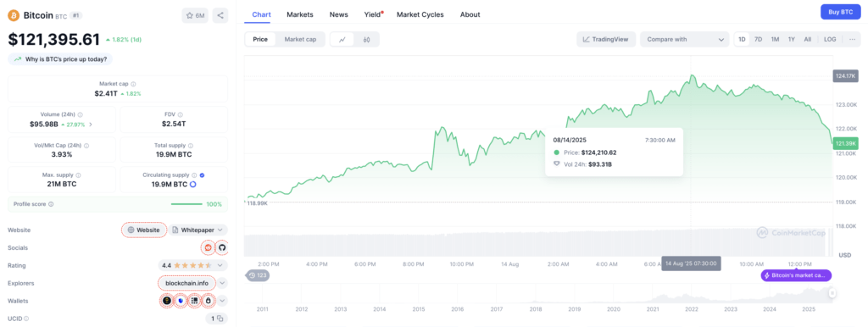The image size is (868, 327).
Task: Click the 123 history marker icon
Action: [x=258, y=275]
